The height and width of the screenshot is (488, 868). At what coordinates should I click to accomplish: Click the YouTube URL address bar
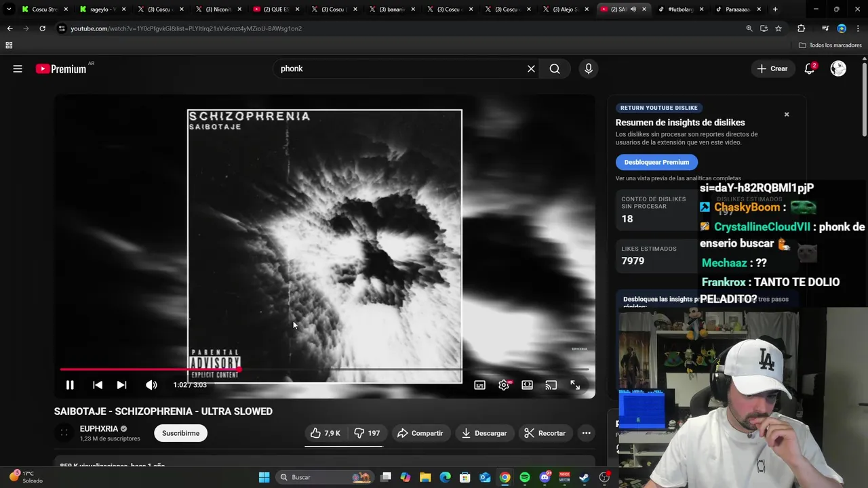[400, 28]
